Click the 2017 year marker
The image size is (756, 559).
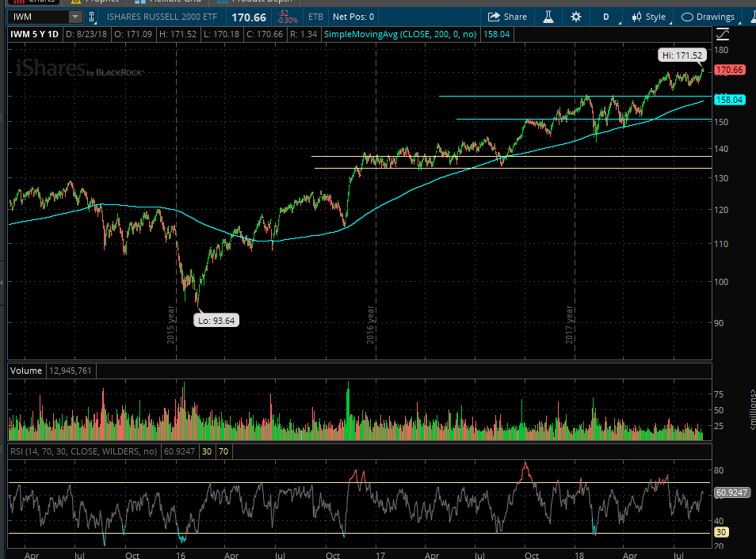[x=570, y=325]
